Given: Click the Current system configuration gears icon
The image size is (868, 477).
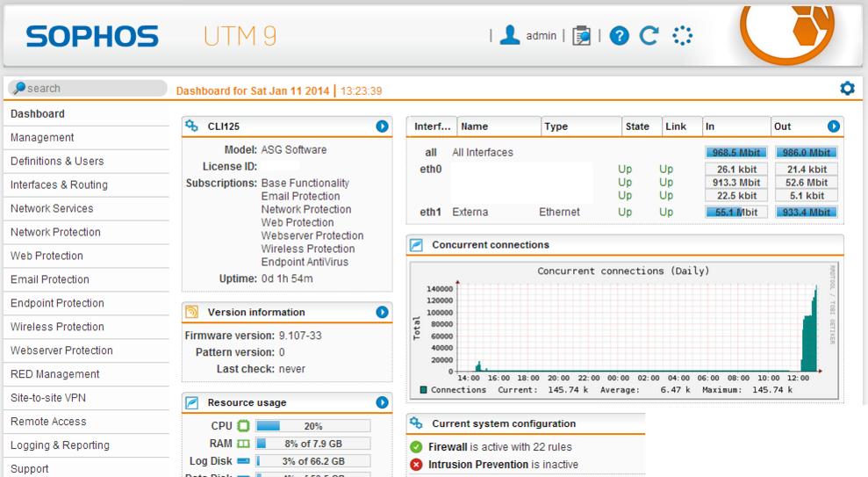Looking at the screenshot, I should point(416,423).
